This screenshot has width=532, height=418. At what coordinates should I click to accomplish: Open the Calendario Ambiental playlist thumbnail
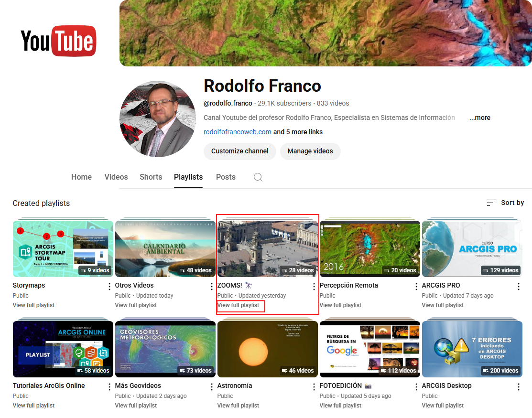165,248
